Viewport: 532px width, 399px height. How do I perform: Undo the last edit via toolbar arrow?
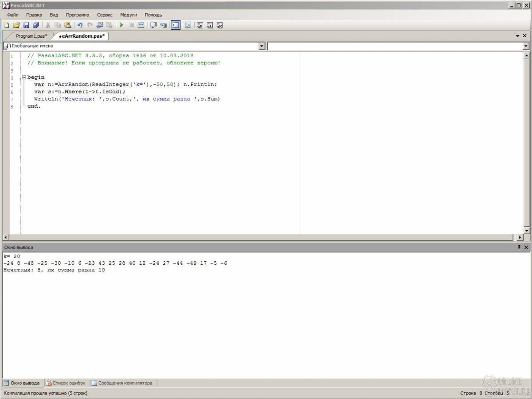point(80,25)
